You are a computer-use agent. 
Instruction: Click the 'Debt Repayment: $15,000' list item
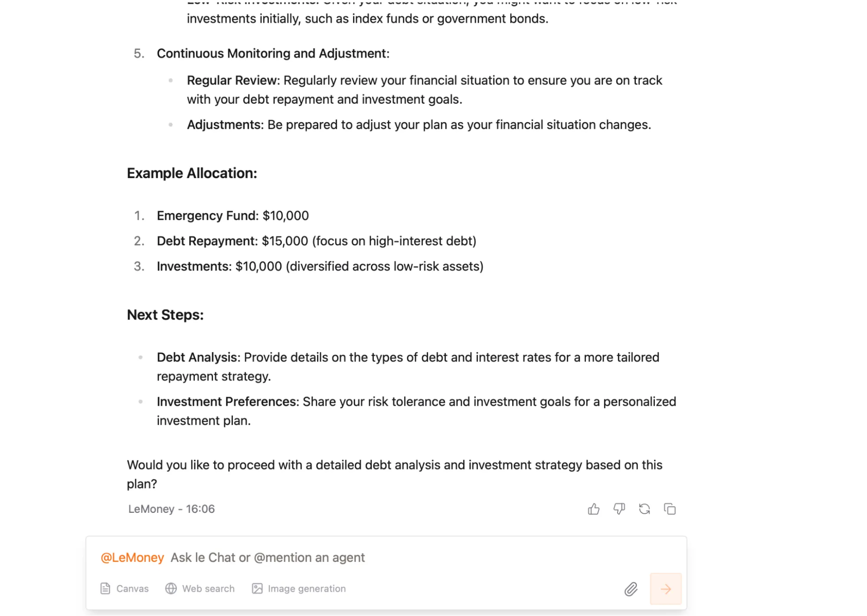coord(316,241)
